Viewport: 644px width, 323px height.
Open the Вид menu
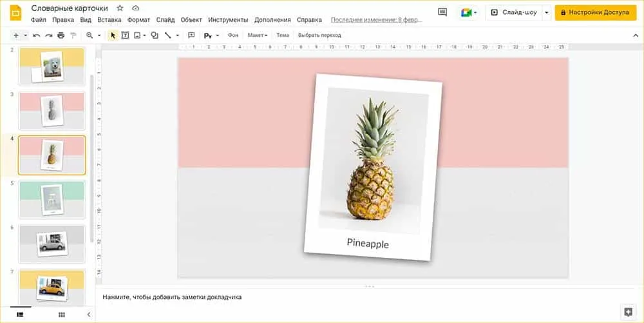(x=86, y=20)
